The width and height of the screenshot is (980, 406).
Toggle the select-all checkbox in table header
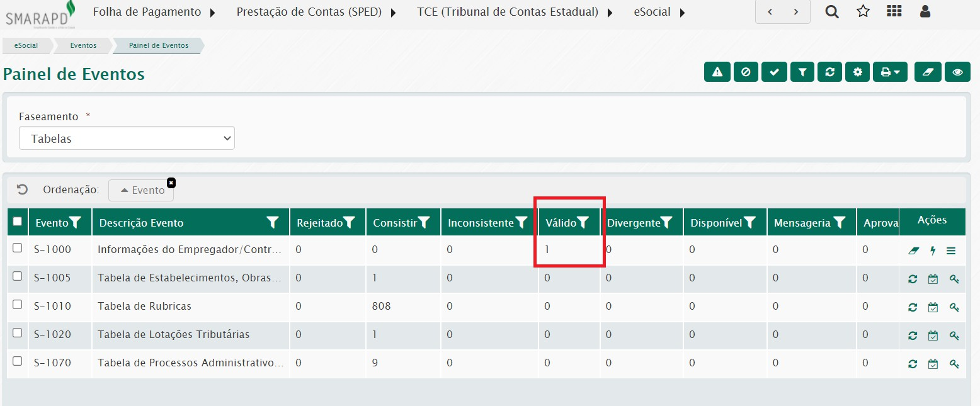18,221
